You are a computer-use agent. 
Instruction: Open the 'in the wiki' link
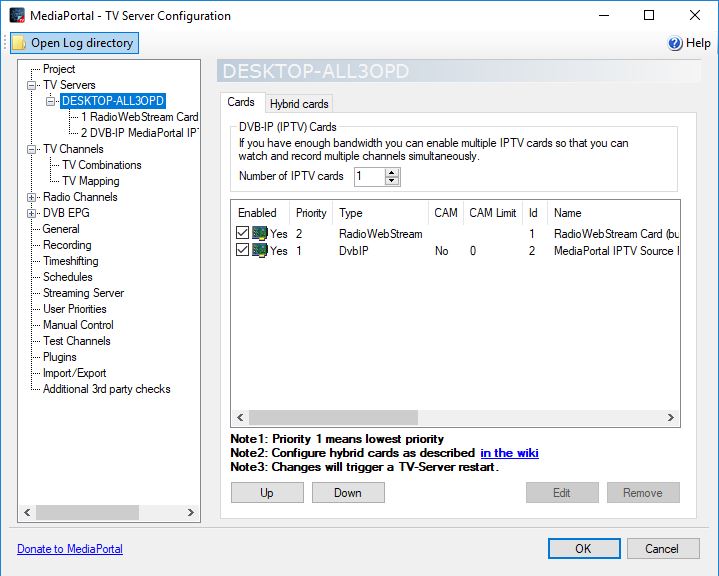[509, 453]
